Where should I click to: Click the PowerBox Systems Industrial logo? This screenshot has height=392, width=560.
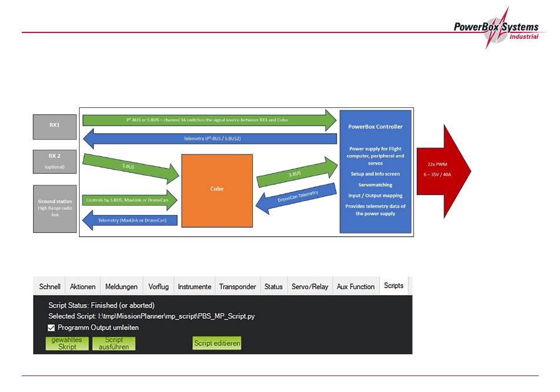click(498, 28)
